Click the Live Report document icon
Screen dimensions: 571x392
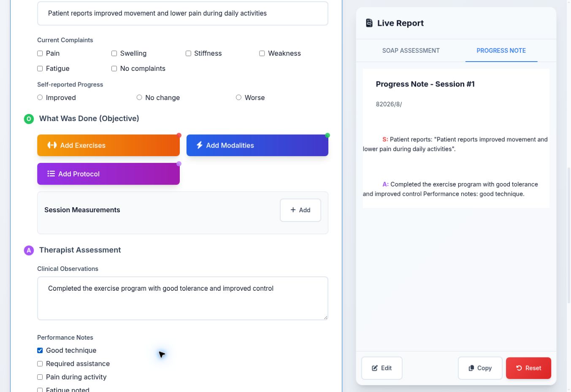coord(369,23)
